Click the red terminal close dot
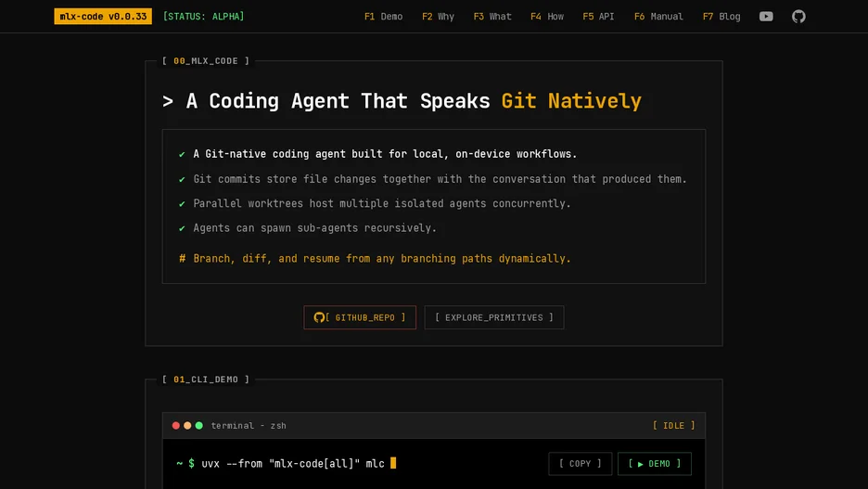This screenshot has height=489, width=868. pyautogui.click(x=176, y=425)
